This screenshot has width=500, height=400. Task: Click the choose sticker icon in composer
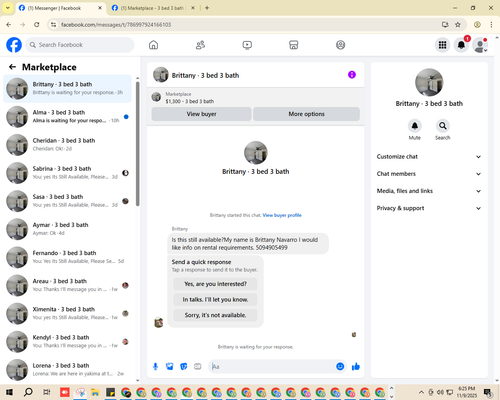pyautogui.click(x=184, y=367)
